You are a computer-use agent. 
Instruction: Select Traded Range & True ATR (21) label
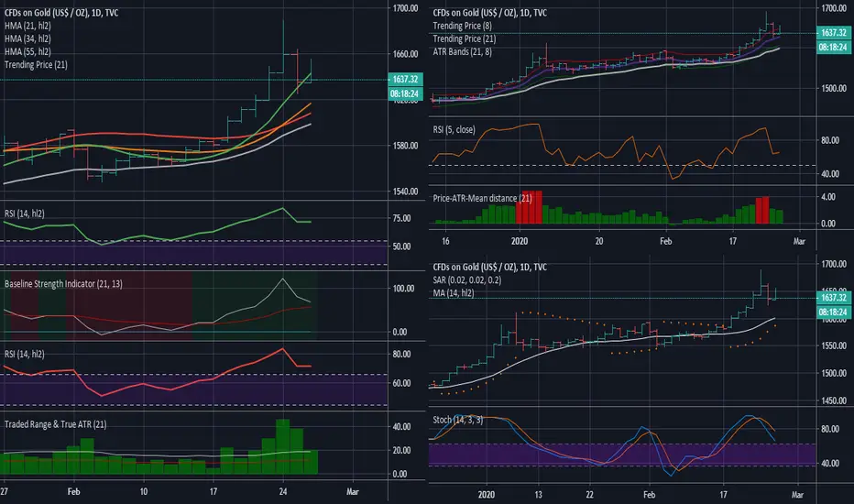coord(56,424)
